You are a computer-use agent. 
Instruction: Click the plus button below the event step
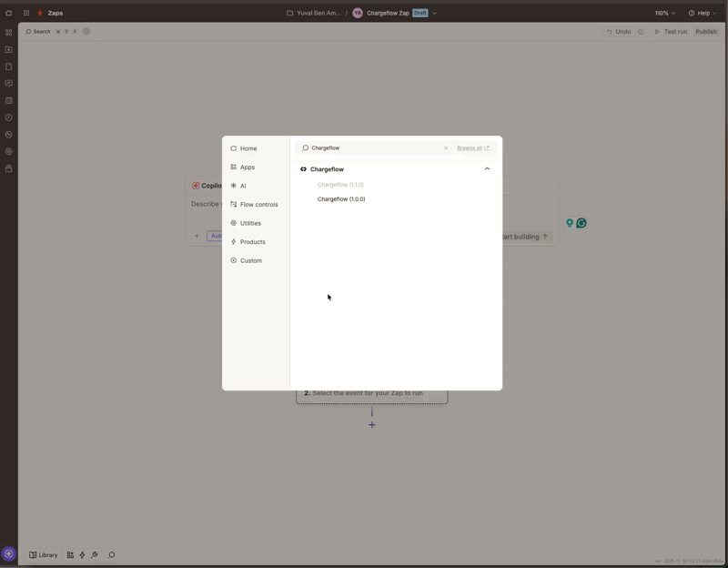click(372, 425)
